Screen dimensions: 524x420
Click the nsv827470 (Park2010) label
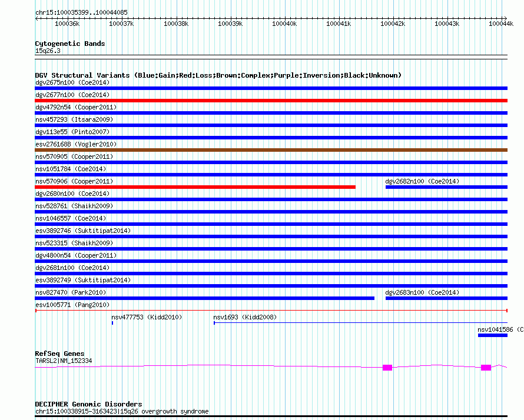pos(71,292)
